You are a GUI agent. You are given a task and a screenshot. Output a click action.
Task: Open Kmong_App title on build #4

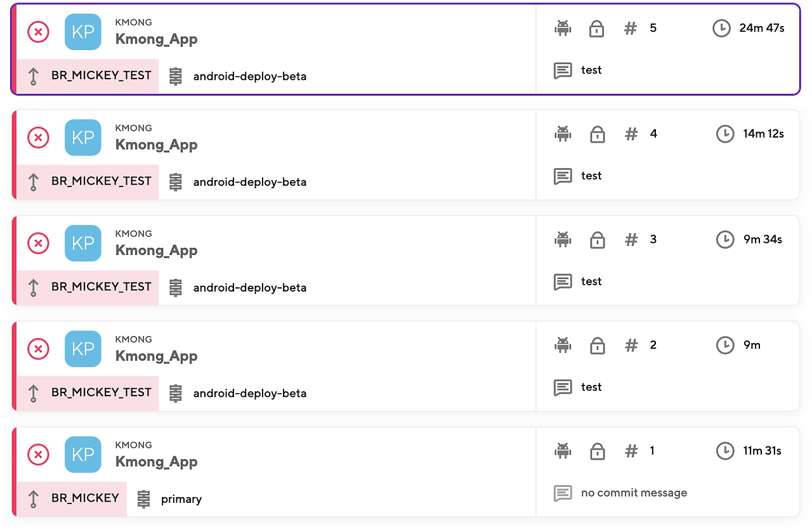(x=156, y=145)
